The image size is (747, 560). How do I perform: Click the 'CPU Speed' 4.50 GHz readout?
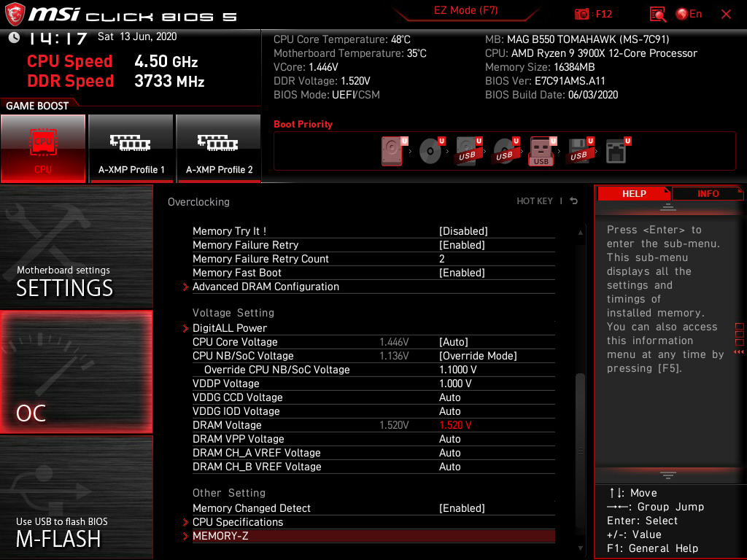(x=112, y=61)
